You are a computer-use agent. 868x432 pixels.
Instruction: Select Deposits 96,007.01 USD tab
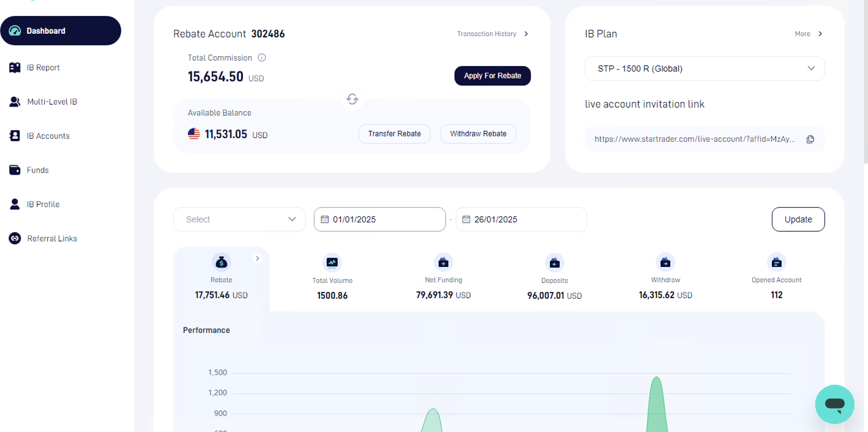pyautogui.click(x=554, y=279)
